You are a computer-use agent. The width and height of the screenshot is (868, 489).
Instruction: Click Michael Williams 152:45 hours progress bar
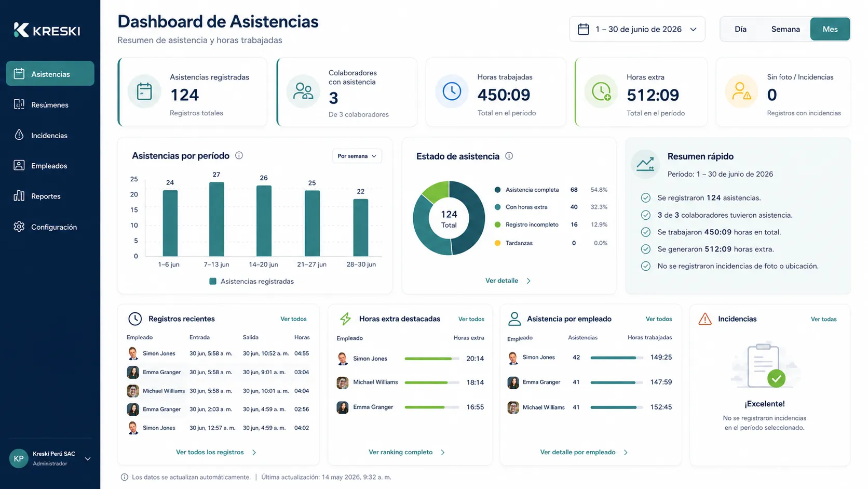click(617, 407)
